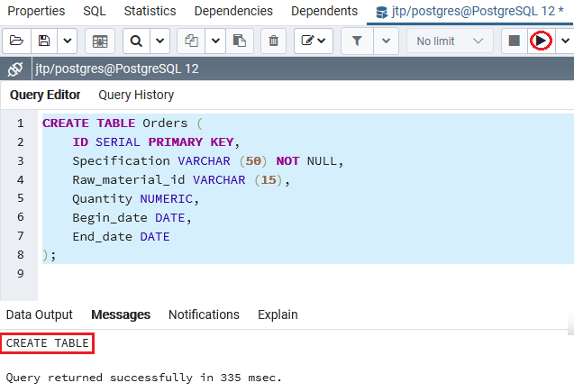Expand the Find options dropdown arrow
This screenshot has width=574, height=392.
[160, 41]
